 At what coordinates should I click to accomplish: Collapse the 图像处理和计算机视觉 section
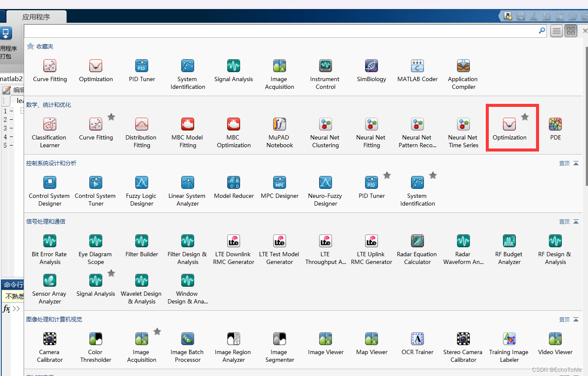click(576, 319)
